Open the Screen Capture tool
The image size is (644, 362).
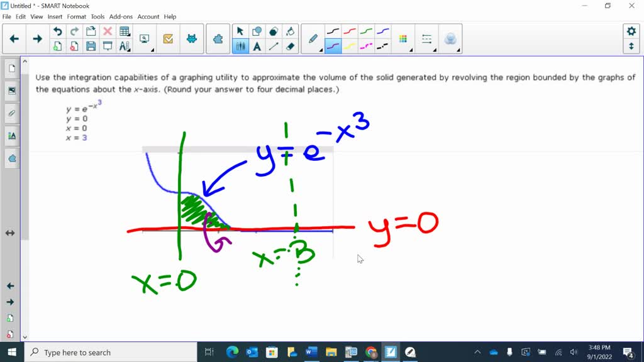pos(144,38)
